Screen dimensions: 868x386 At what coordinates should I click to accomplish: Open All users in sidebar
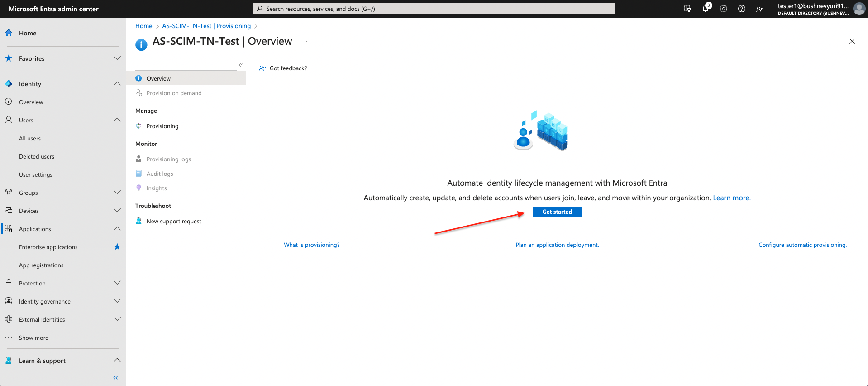click(x=30, y=138)
